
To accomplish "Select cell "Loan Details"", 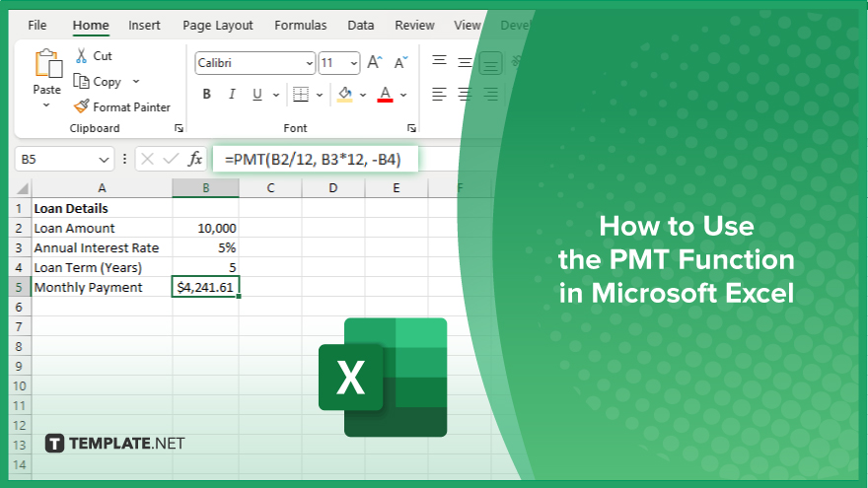I will click(102, 209).
